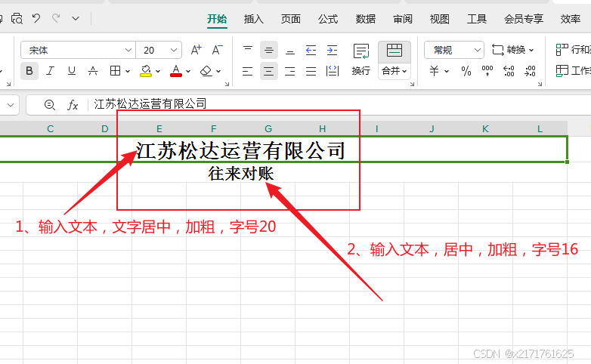Open the 合并 dropdown
This screenshot has width=591, height=364.
[x=395, y=71]
